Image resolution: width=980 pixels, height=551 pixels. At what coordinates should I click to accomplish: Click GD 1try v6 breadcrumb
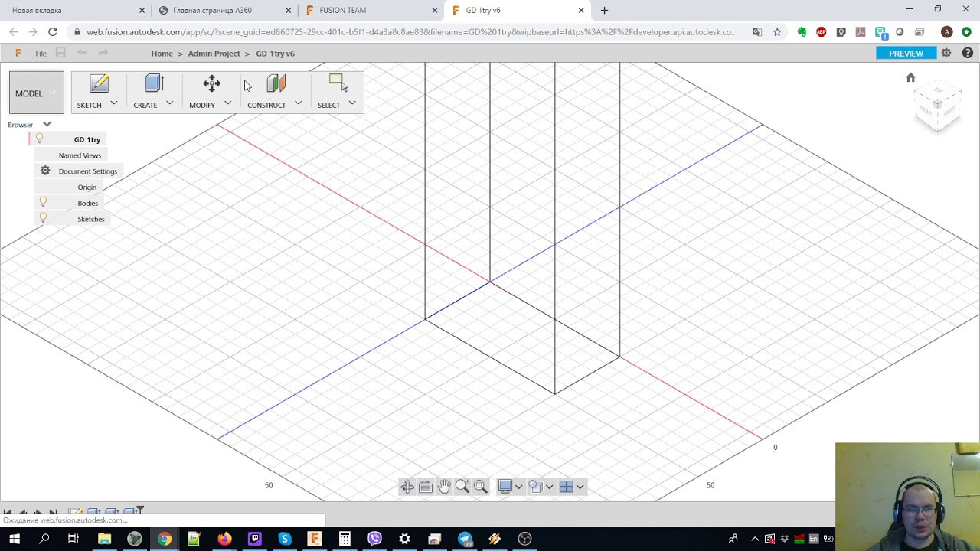tap(275, 54)
